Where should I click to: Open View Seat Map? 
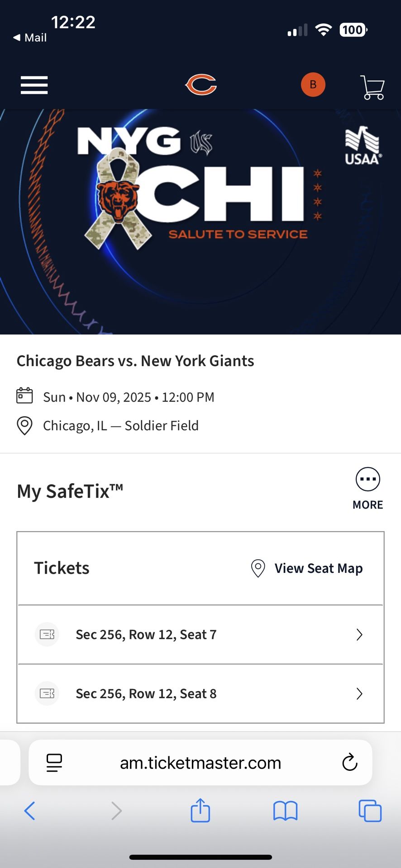tap(318, 568)
